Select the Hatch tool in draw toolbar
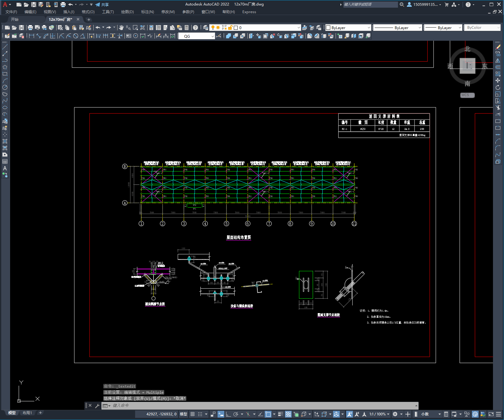The height and width of the screenshot is (420, 504). click(x=5, y=141)
